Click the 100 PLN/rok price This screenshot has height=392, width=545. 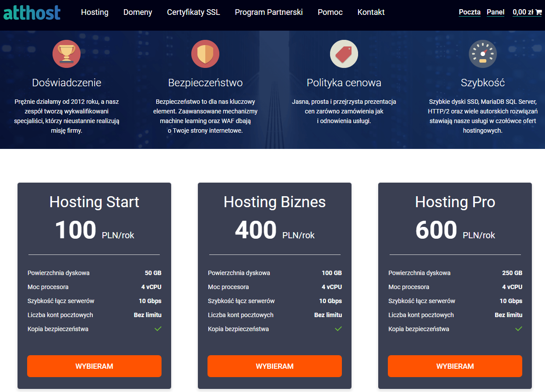coord(95,230)
